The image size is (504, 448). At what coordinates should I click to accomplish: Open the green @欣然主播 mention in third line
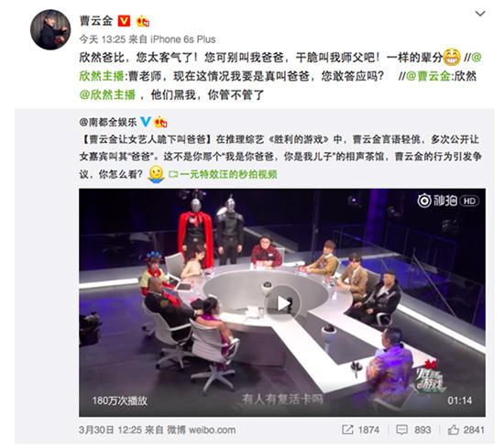(x=107, y=94)
